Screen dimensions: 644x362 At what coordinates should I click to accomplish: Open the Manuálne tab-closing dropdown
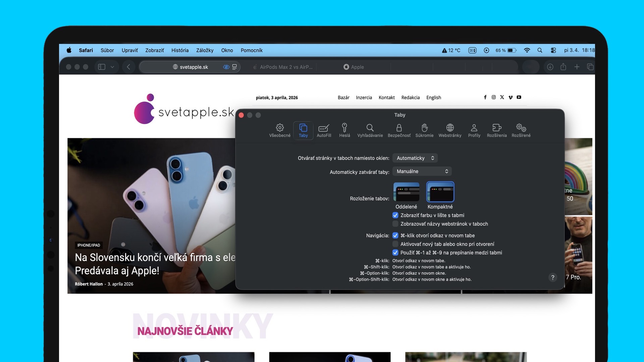click(422, 171)
